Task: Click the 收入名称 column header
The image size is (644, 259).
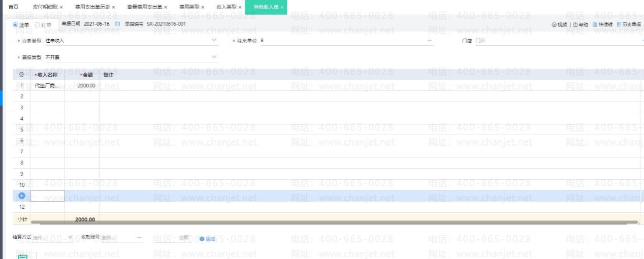Action: 47,75
